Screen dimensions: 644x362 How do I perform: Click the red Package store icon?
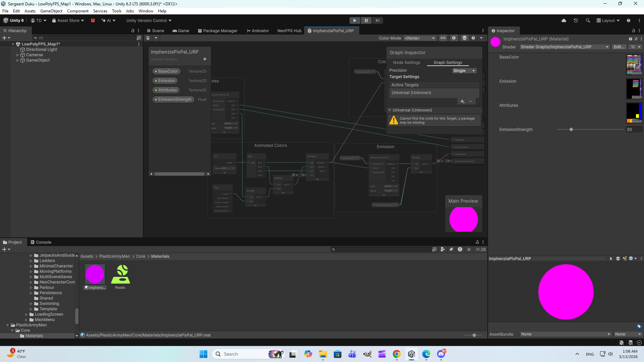click(93, 20)
